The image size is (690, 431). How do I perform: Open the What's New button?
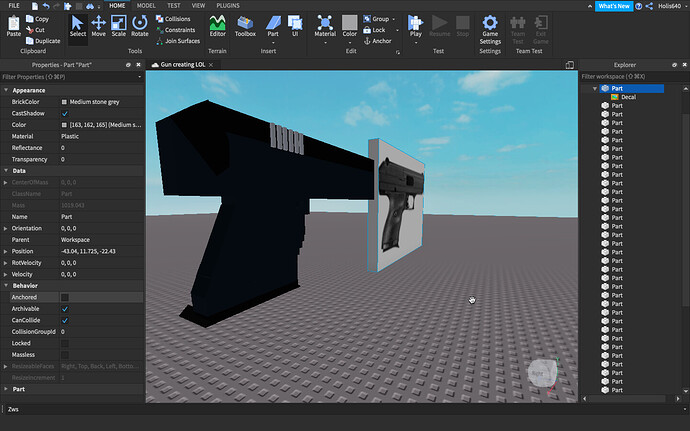pyautogui.click(x=614, y=6)
